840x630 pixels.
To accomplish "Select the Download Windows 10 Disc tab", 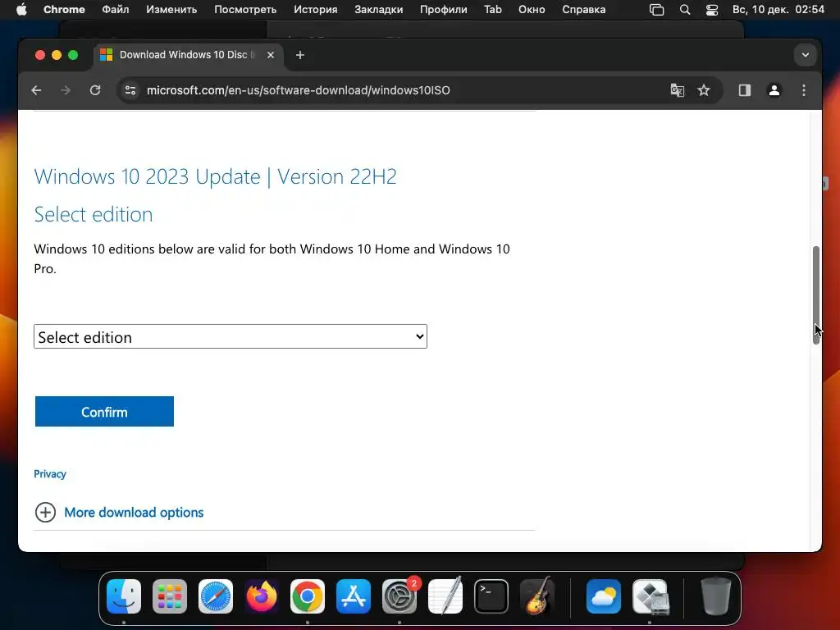I will click(188, 55).
